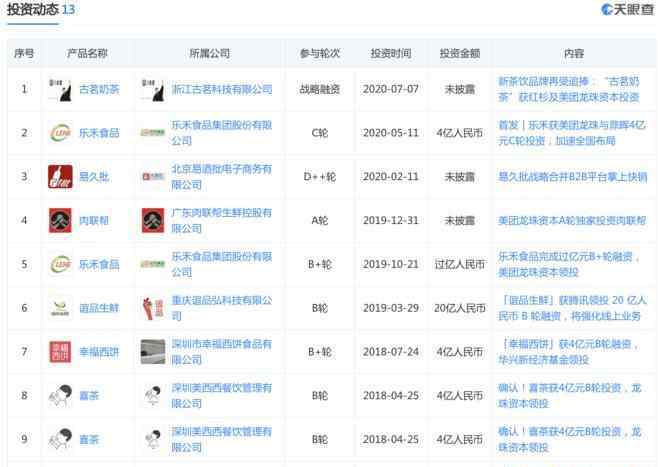Click the 乐禾食品集团 company logo in row 5
Screen dimensions: 660x467
tap(153, 264)
